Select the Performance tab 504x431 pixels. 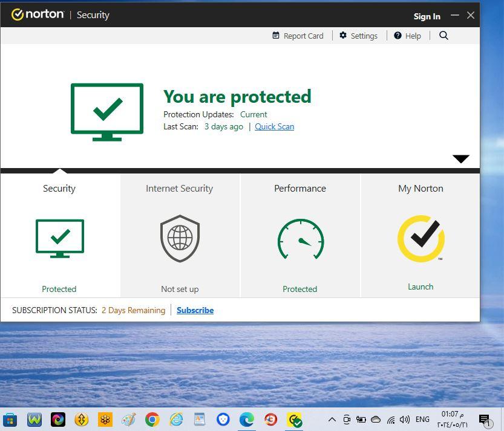[300, 235]
